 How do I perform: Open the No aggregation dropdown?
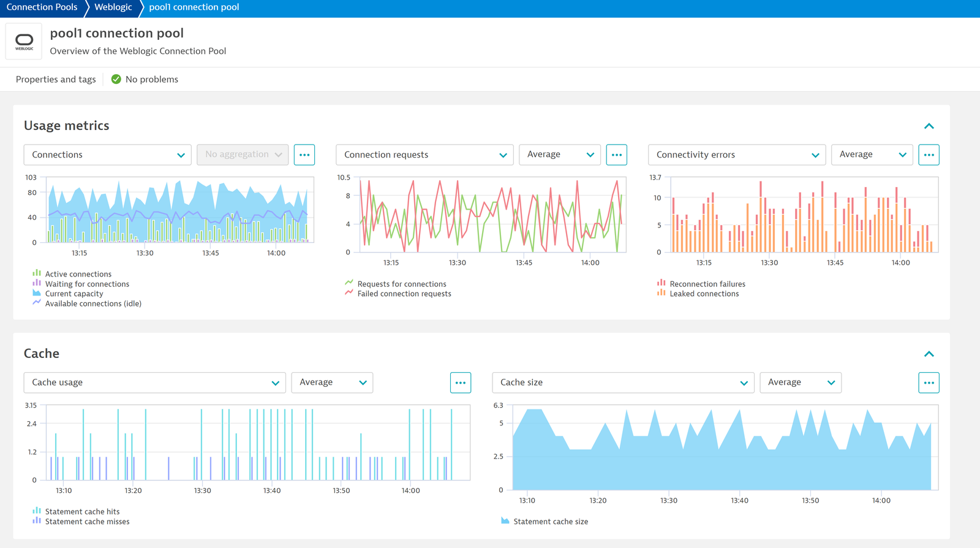click(x=243, y=154)
